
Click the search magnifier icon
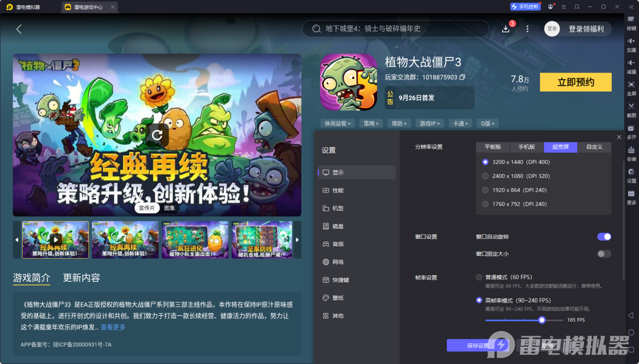(x=316, y=29)
